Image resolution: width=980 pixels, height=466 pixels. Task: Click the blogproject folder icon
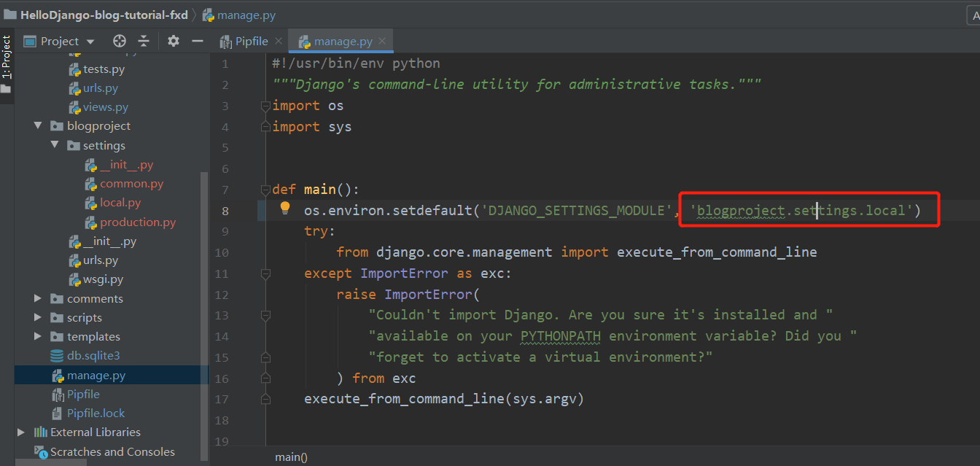[56, 126]
